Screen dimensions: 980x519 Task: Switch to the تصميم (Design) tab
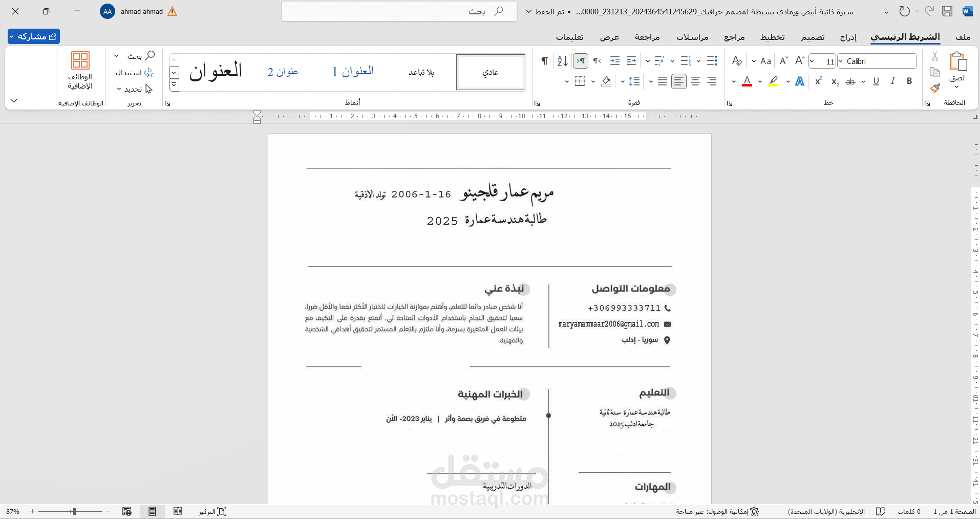pyautogui.click(x=813, y=37)
